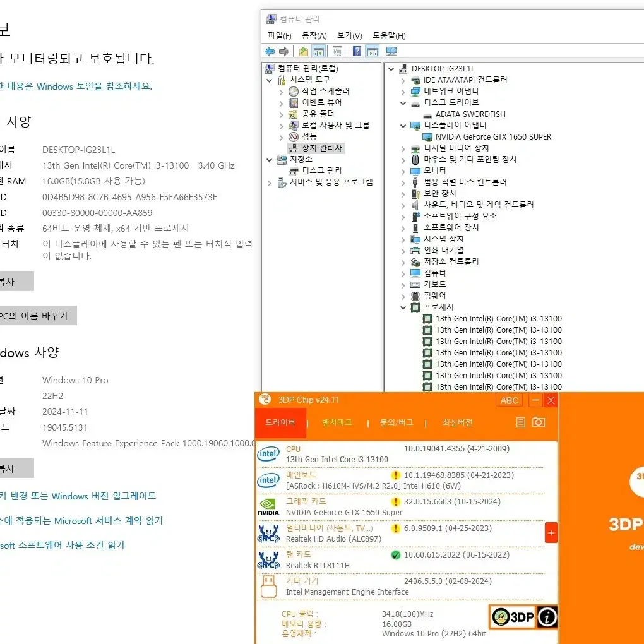Image resolution: width=644 pixels, height=644 pixels.
Task: Click the Intel Management Engine Interface driver text
Action: pyautogui.click(x=347, y=592)
